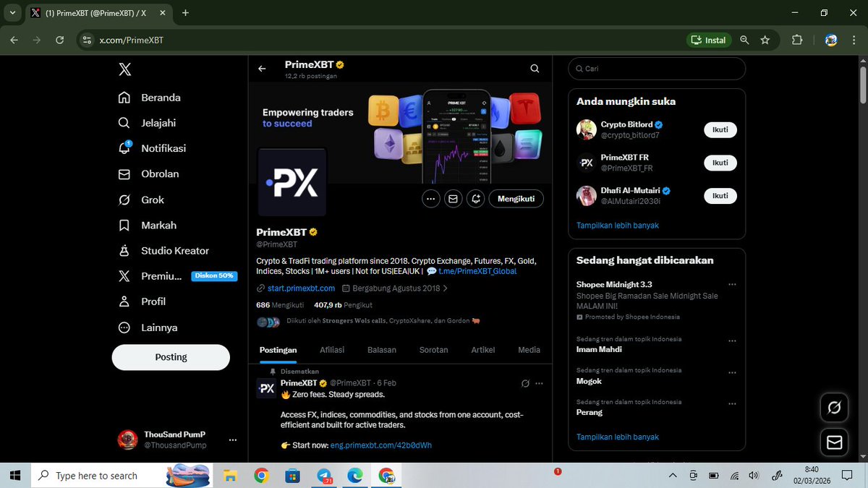This screenshot has width=868, height=488.
Task: Follow Dhafi Al-Mutairi with Ikuti
Action: click(x=720, y=196)
